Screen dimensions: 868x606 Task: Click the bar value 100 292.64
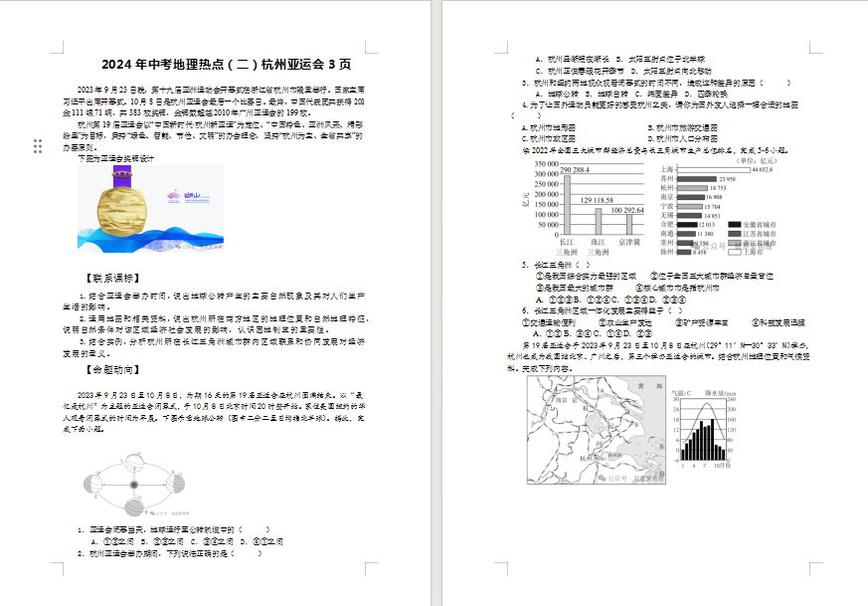pos(627,210)
